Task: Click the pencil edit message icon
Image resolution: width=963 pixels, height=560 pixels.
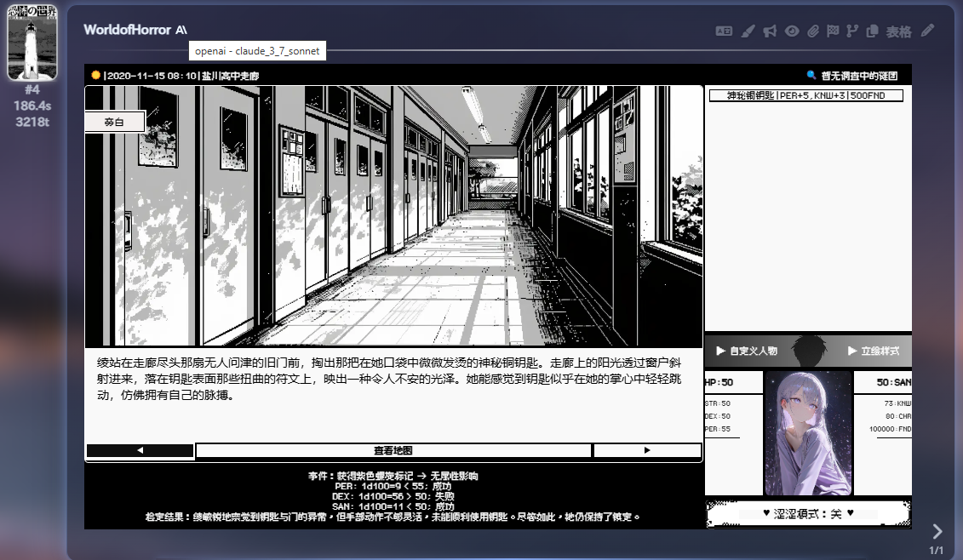Action: (x=927, y=31)
